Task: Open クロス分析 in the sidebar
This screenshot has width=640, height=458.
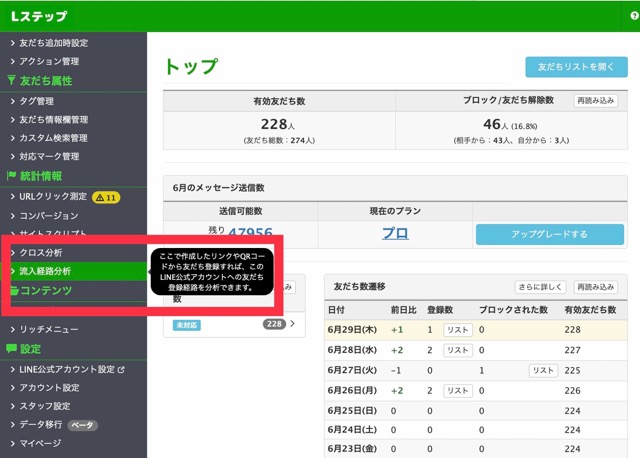Action: 40,253
